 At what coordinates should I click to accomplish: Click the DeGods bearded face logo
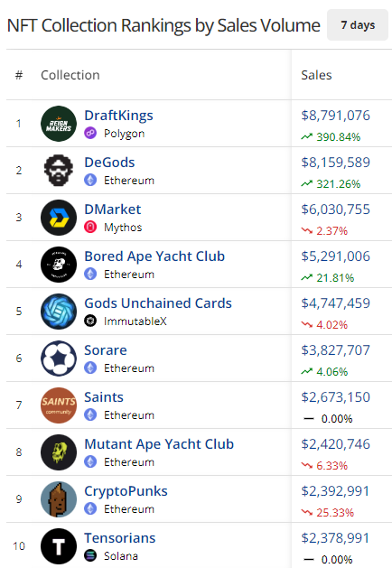(59, 171)
